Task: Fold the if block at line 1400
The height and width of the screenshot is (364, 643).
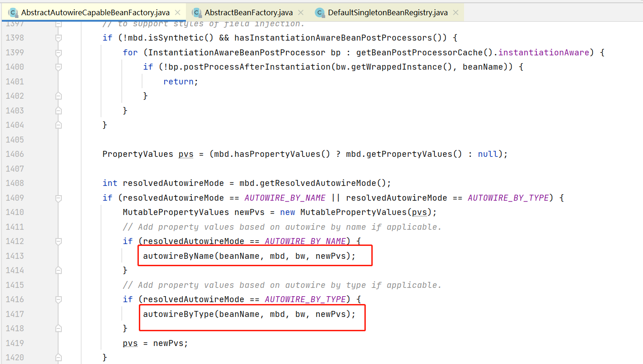Action: pos(59,67)
